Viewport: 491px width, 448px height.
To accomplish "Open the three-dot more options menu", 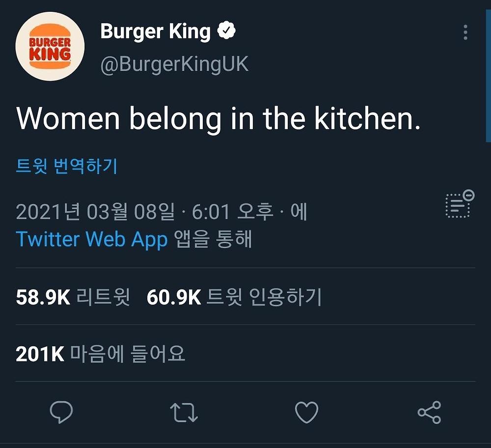I will coord(465,33).
